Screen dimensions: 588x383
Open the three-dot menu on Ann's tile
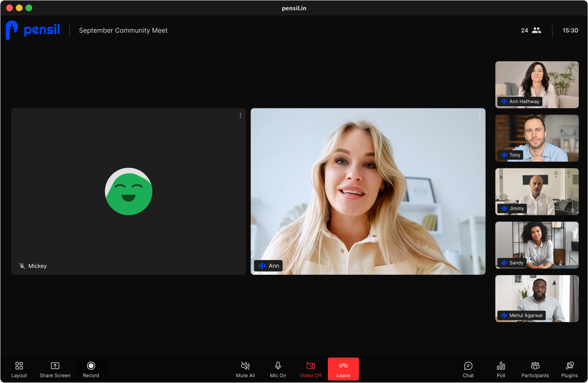tap(480, 115)
